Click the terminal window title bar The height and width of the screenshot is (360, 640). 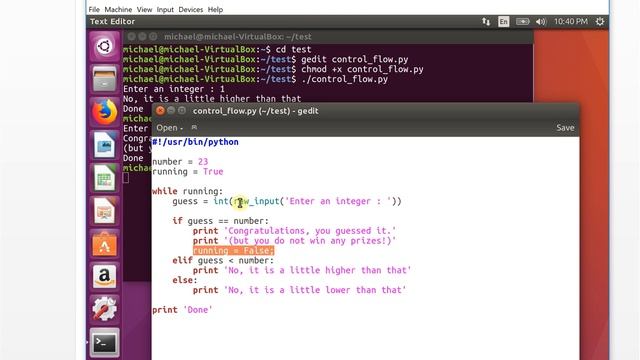pyautogui.click(x=328, y=37)
